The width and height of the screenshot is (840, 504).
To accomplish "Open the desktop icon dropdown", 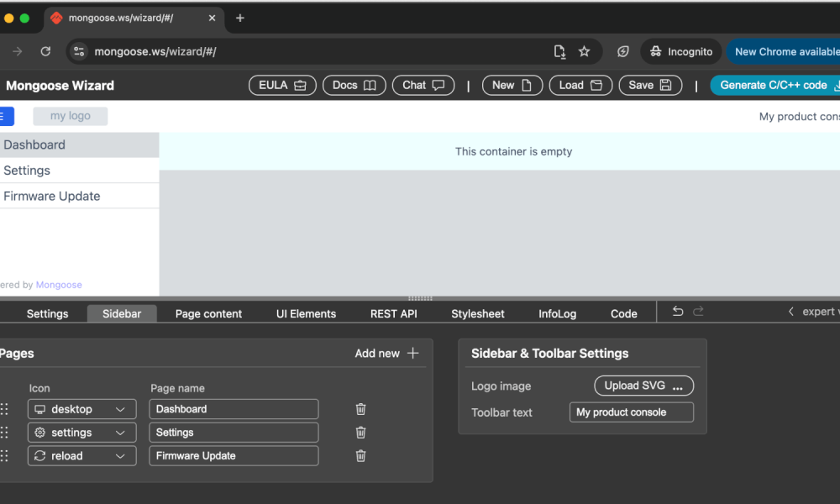I will 81,409.
